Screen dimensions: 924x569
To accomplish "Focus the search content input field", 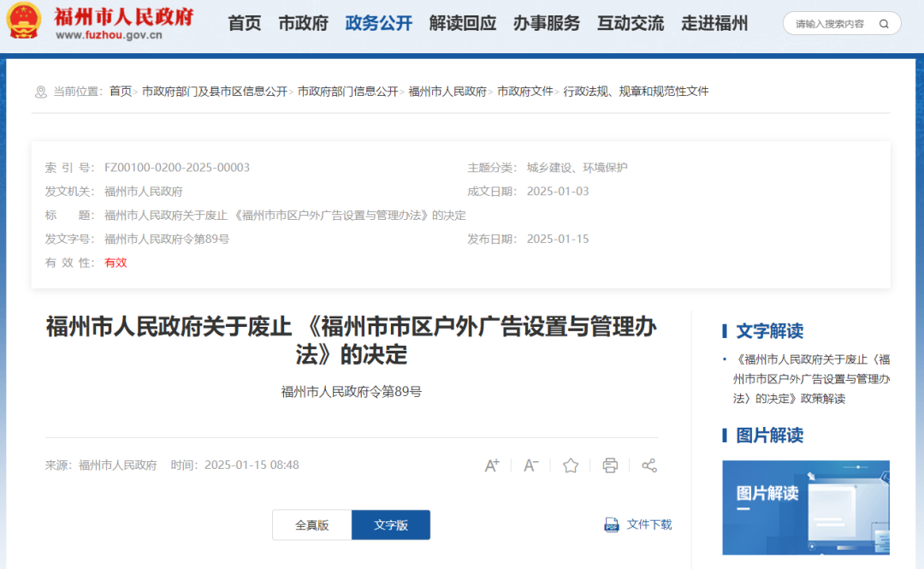I will [x=830, y=24].
